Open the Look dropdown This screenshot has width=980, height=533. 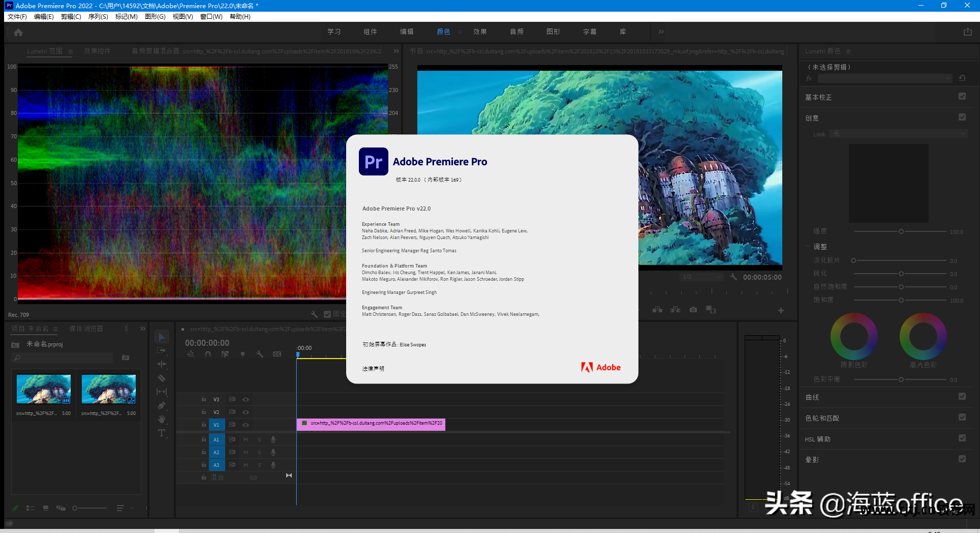[899, 134]
